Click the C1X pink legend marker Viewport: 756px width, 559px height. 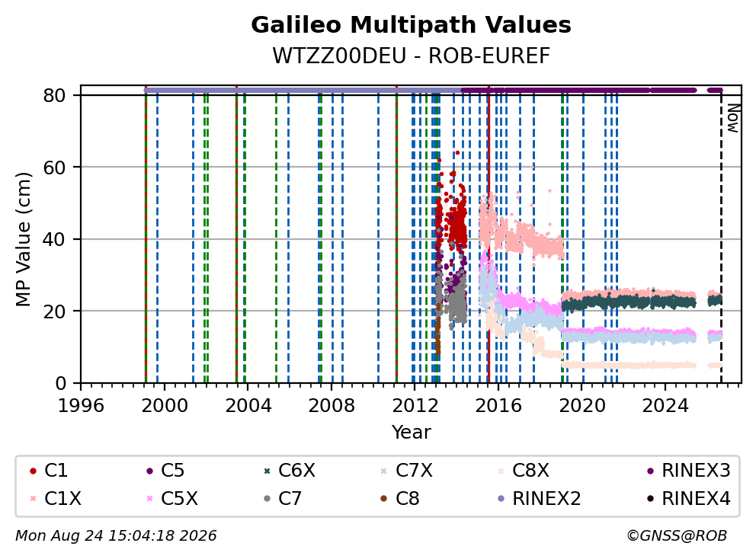pyautogui.click(x=34, y=499)
